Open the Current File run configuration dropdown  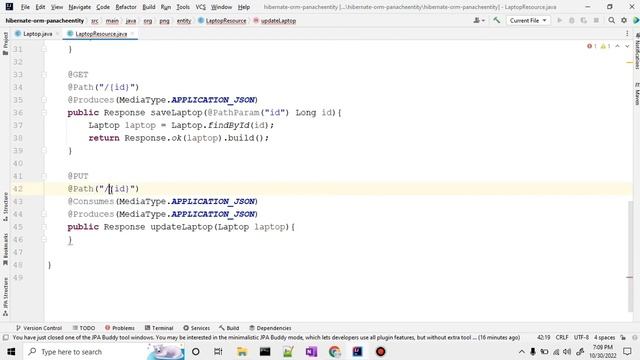pos(528,20)
